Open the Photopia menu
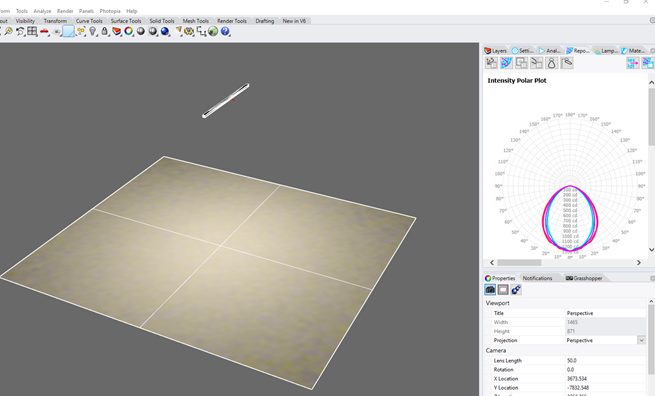The image size is (655, 396). point(110,11)
